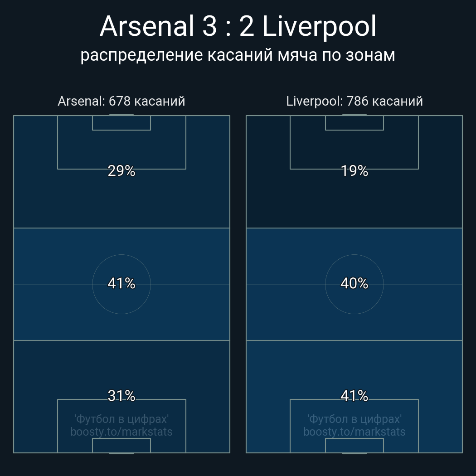Click the top six-yard box on Liverpool's pitch
This screenshot has width=476, height=476.
pyautogui.click(x=355, y=123)
